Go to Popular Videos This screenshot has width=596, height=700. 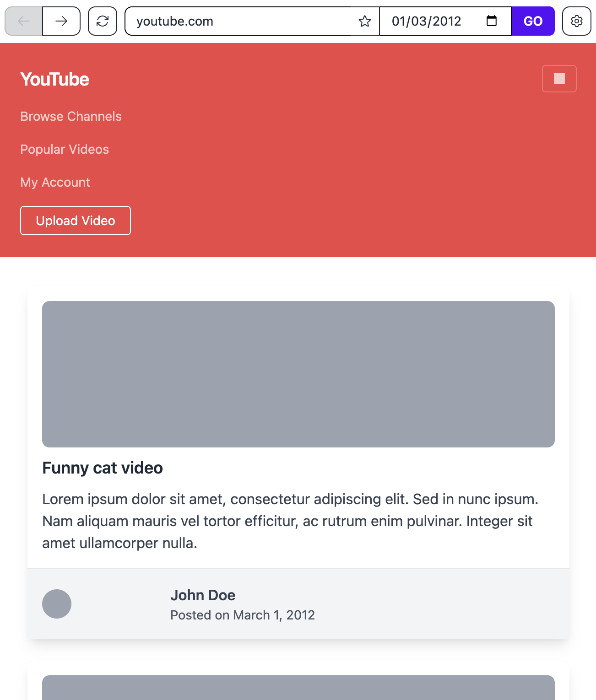pos(65,149)
